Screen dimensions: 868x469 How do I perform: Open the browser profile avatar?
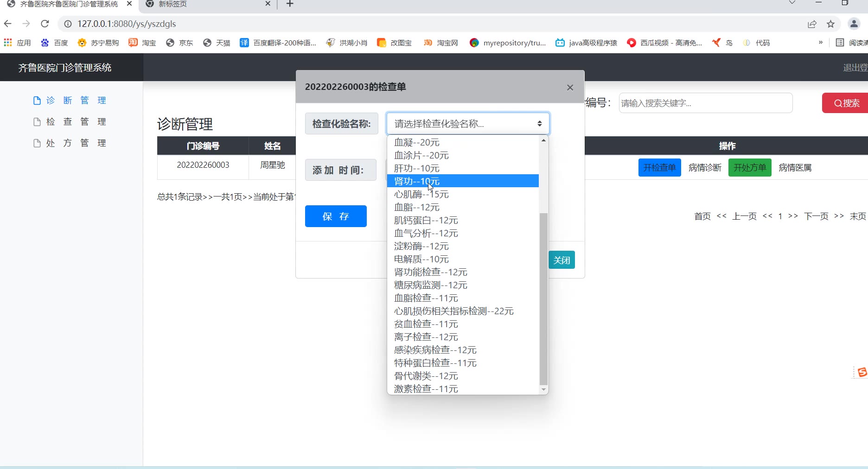click(854, 24)
